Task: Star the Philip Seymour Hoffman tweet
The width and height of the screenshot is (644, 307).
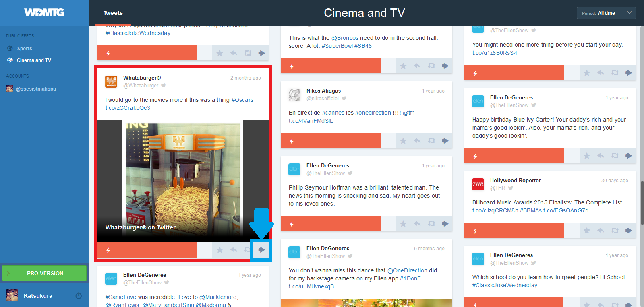Action: [403, 223]
